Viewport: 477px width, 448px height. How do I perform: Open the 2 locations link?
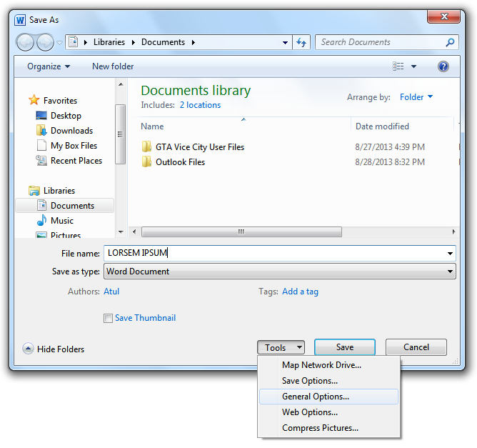(200, 105)
